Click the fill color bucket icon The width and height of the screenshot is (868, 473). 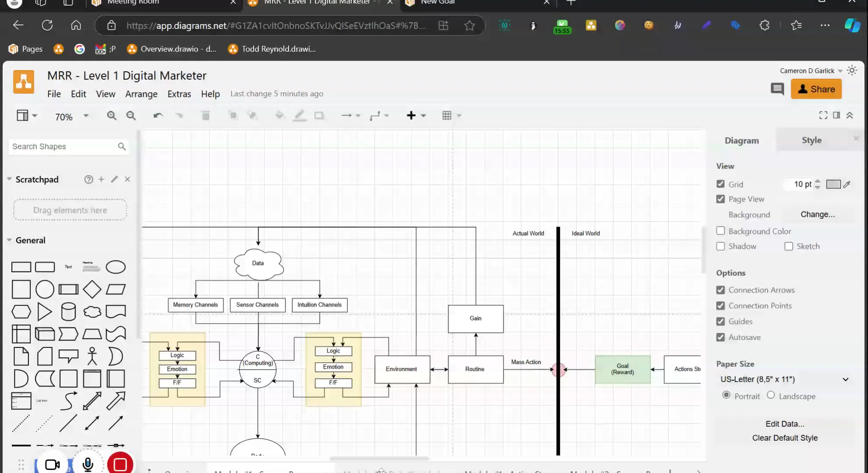coord(280,116)
